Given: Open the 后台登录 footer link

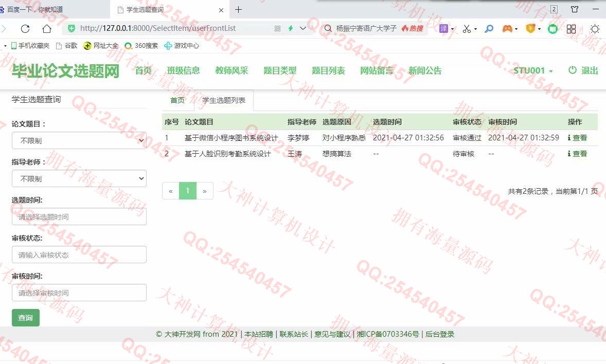Looking at the screenshot, I should 440,334.
